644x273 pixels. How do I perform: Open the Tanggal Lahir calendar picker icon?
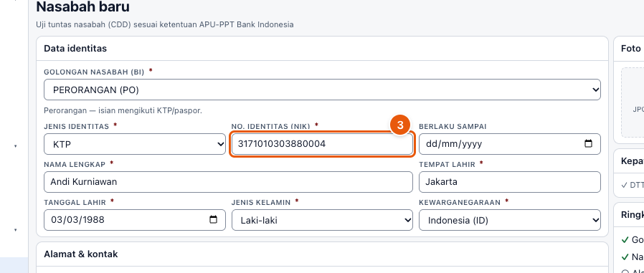[x=213, y=220]
